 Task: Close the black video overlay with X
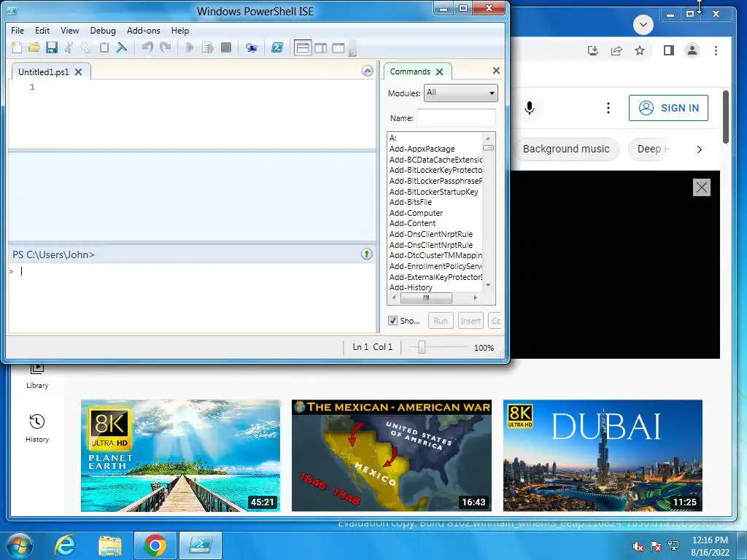click(701, 187)
